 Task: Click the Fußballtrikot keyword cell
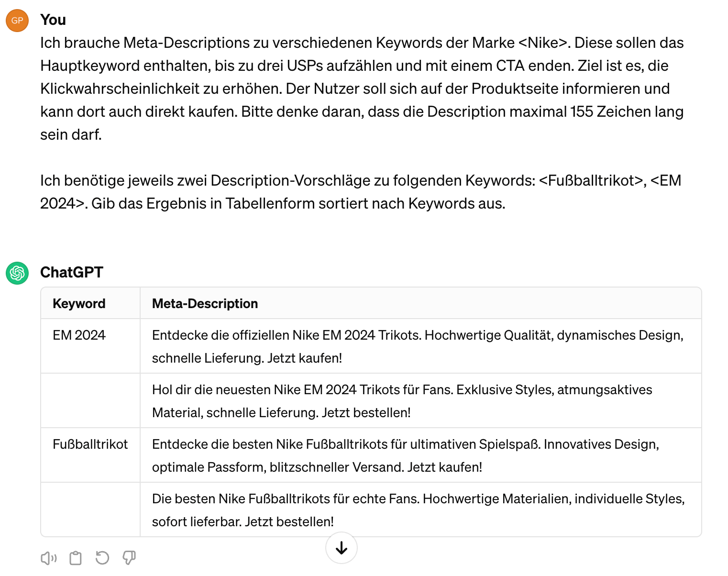[90, 444]
